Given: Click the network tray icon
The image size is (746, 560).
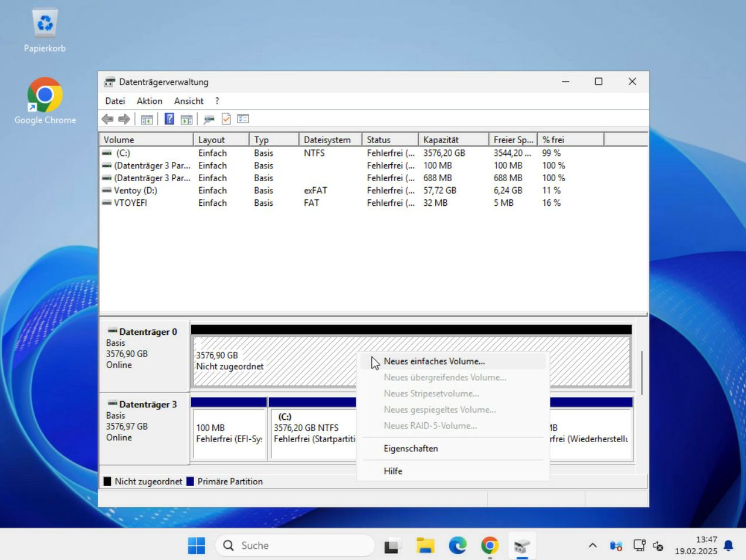Looking at the screenshot, I should tap(639, 546).
